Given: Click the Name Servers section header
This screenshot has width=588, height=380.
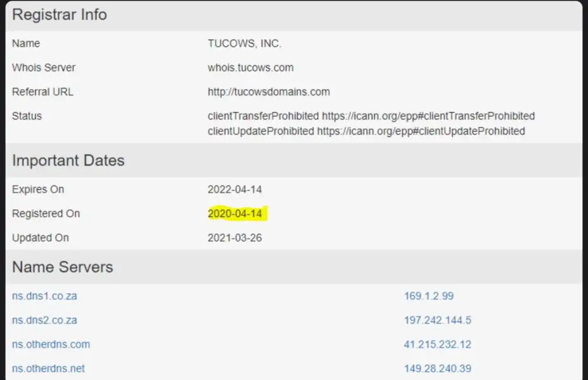Looking at the screenshot, I should click(x=63, y=267).
